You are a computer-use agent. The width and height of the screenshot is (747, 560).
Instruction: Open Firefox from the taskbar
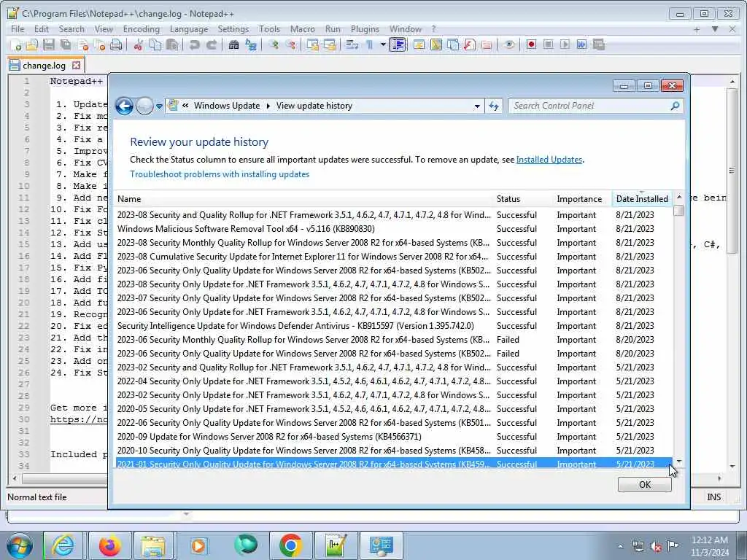pyautogui.click(x=109, y=545)
